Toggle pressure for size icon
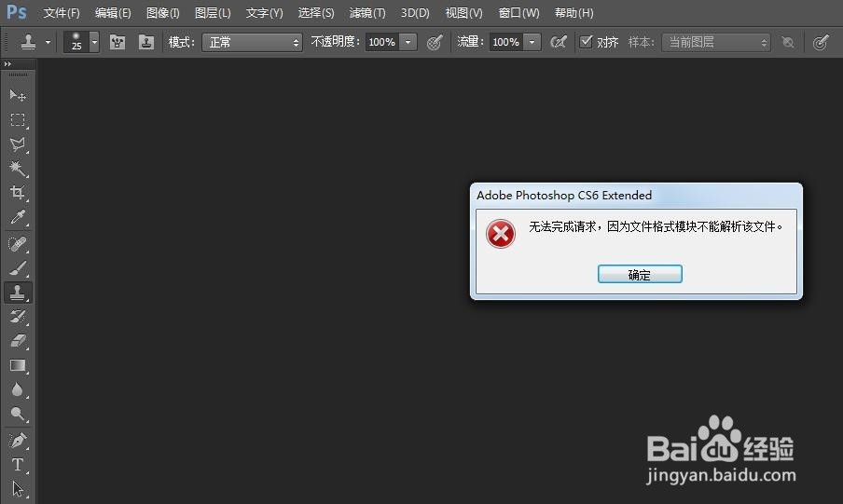Image resolution: width=843 pixels, height=504 pixels. [x=821, y=42]
